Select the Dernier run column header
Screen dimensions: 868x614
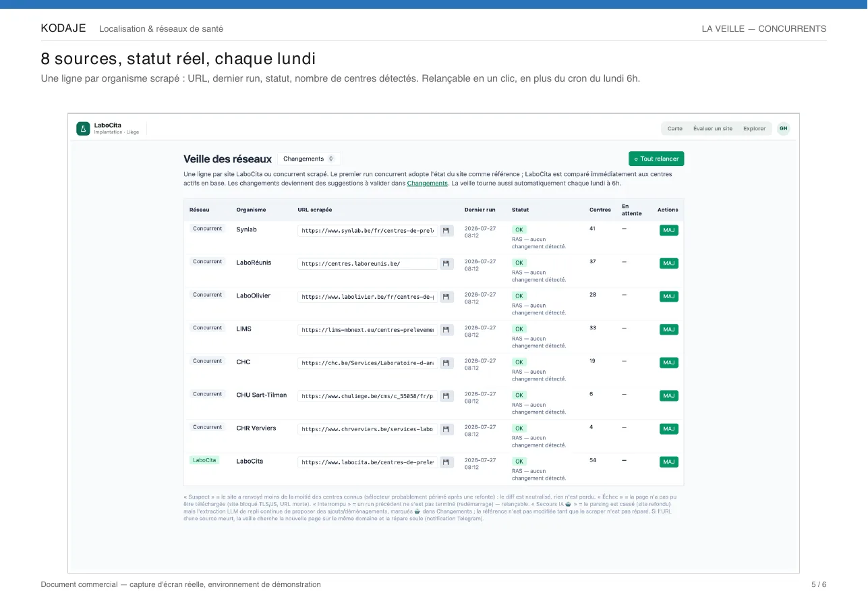pos(480,210)
